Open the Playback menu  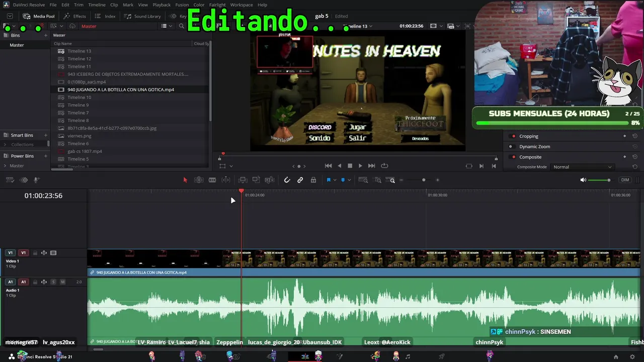(162, 5)
